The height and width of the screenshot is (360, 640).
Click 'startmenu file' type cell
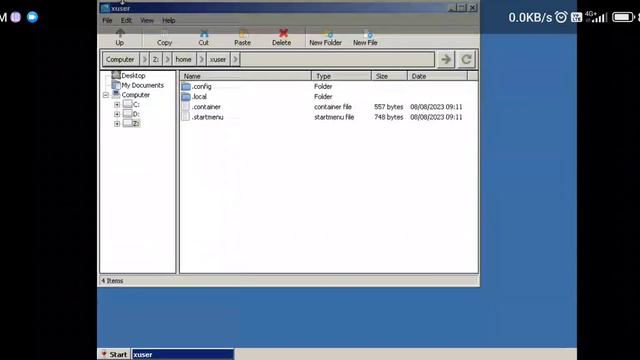(x=334, y=117)
